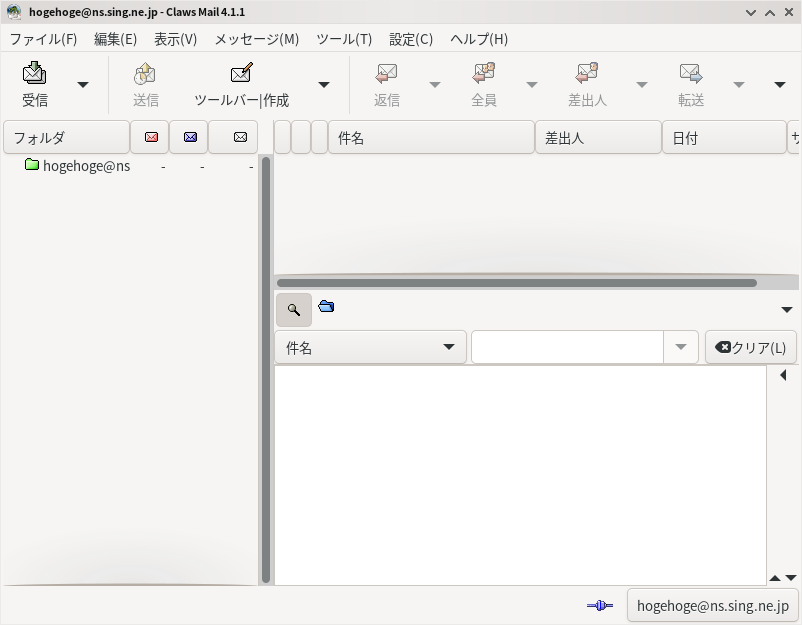Click the unread messages blue envelope column
The width and height of the screenshot is (802, 625).
click(x=189, y=137)
